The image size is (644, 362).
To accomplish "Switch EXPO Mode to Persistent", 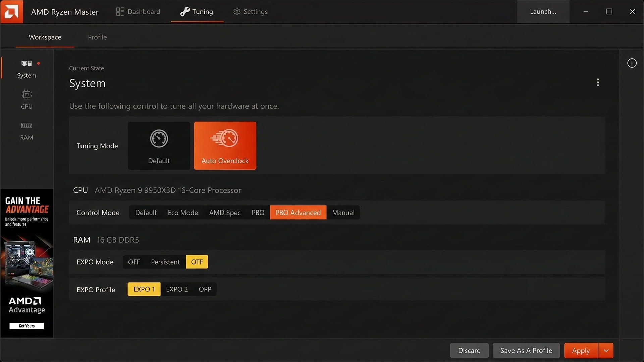I will pos(165,262).
